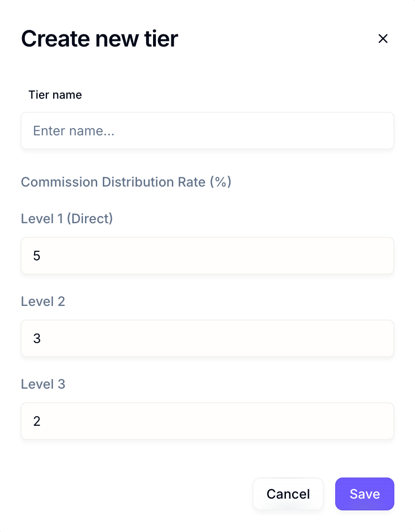Click into the Level 3 rate field
The height and width of the screenshot is (532, 415).
tap(207, 421)
